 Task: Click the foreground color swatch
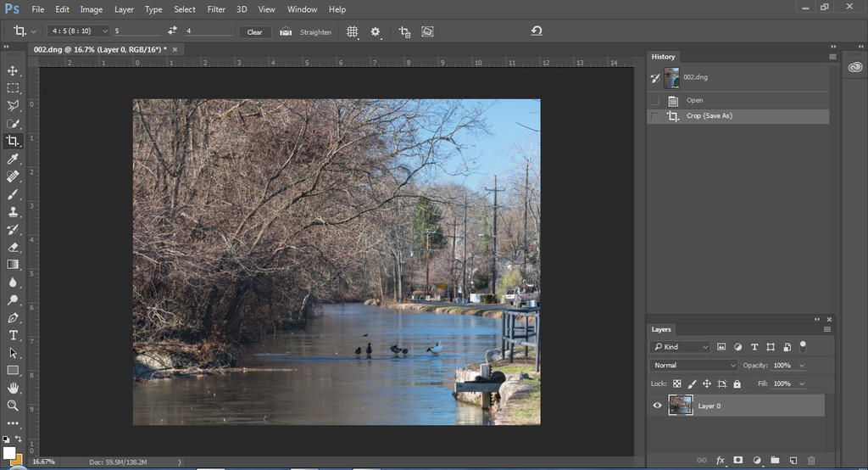click(x=8, y=453)
